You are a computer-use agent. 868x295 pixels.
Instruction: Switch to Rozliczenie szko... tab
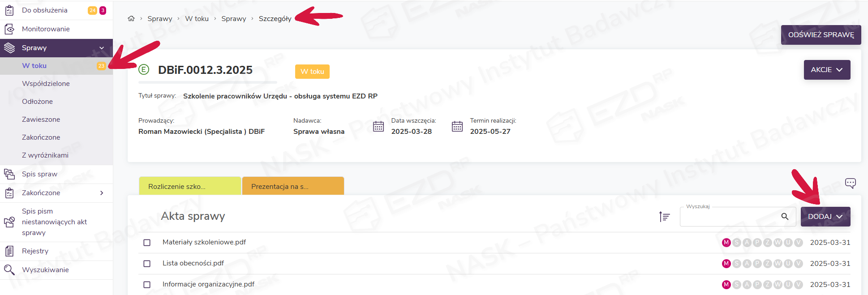coord(189,186)
